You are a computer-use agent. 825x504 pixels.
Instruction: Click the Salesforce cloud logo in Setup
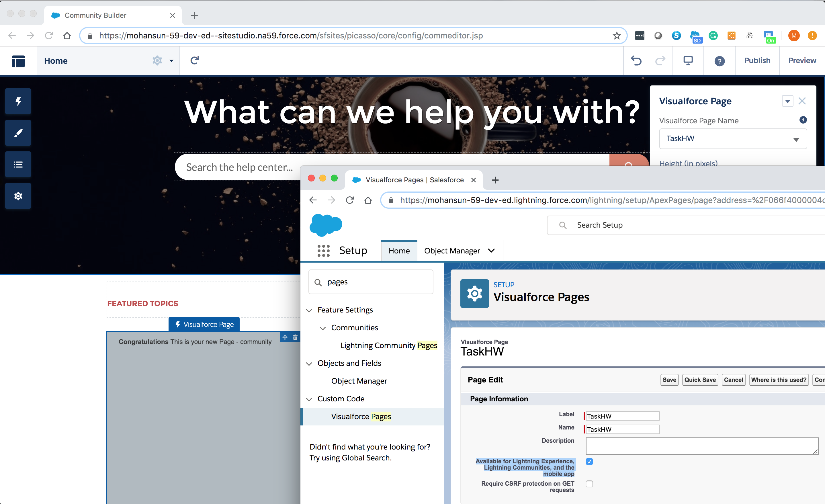tap(326, 225)
